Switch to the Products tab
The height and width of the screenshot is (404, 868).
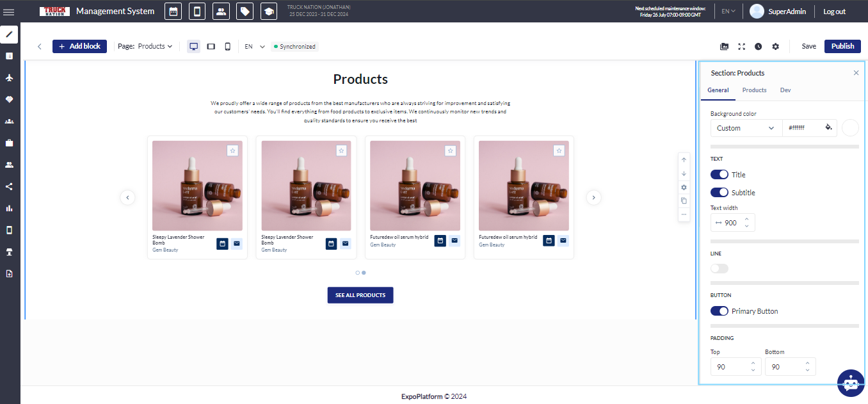(754, 90)
